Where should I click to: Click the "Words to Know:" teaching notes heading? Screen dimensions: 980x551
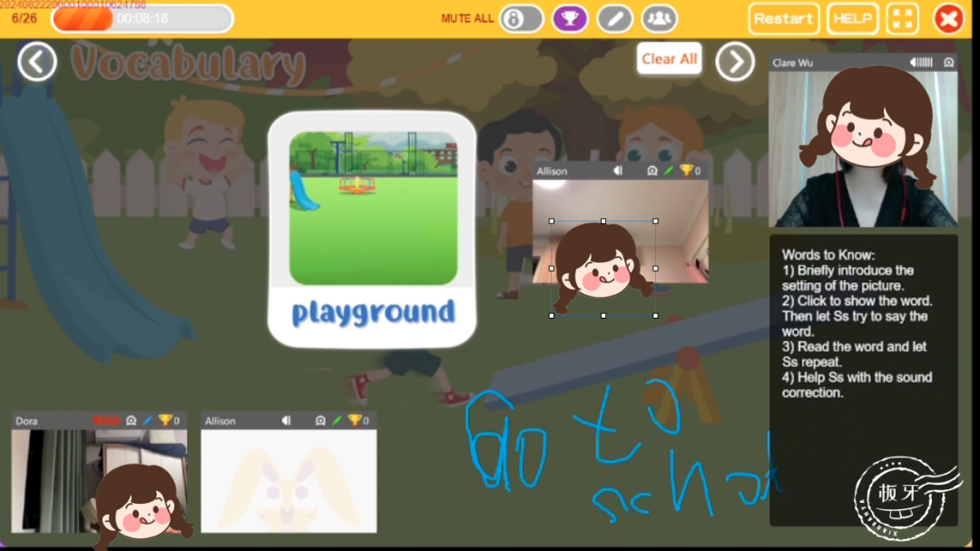pos(828,255)
